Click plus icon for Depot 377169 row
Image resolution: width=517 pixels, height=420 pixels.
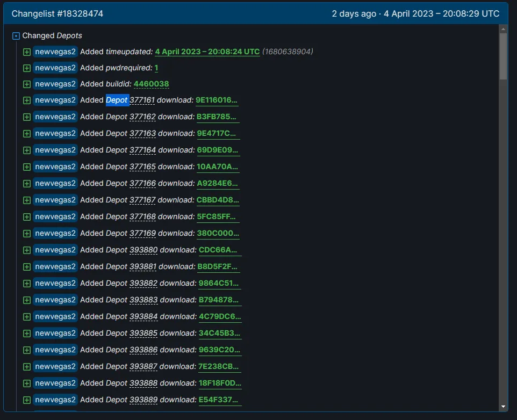click(27, 234)
